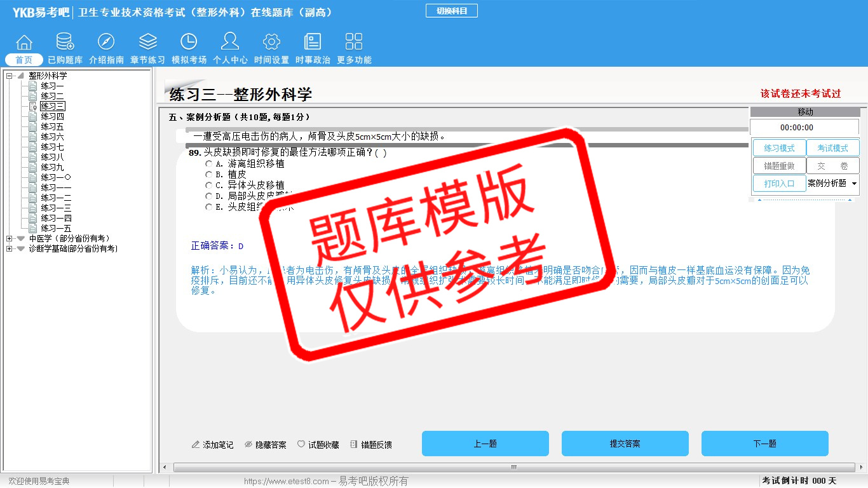Screen dimensions: 868x488
Task: Open the 已购题库 database icon
Action: point(65,43)
